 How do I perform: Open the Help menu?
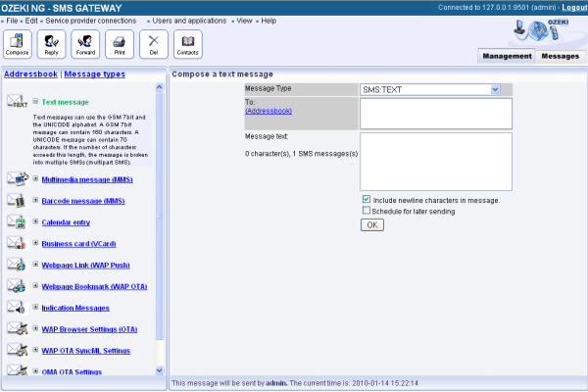coord(269,21)
